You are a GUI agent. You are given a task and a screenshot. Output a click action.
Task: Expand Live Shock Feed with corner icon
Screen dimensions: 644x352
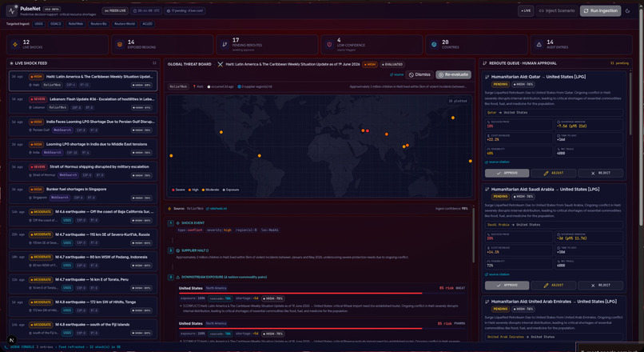click(x=154, y=63)
